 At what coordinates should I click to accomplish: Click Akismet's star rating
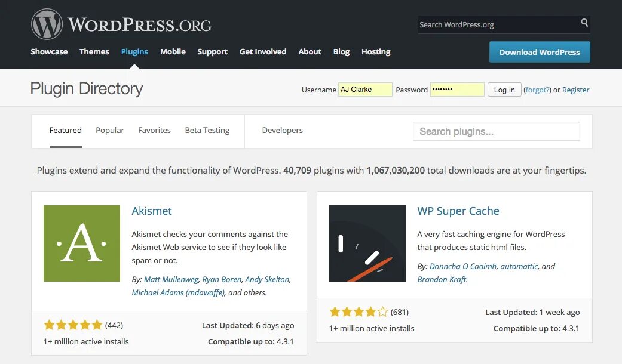(x=73, y=325)
